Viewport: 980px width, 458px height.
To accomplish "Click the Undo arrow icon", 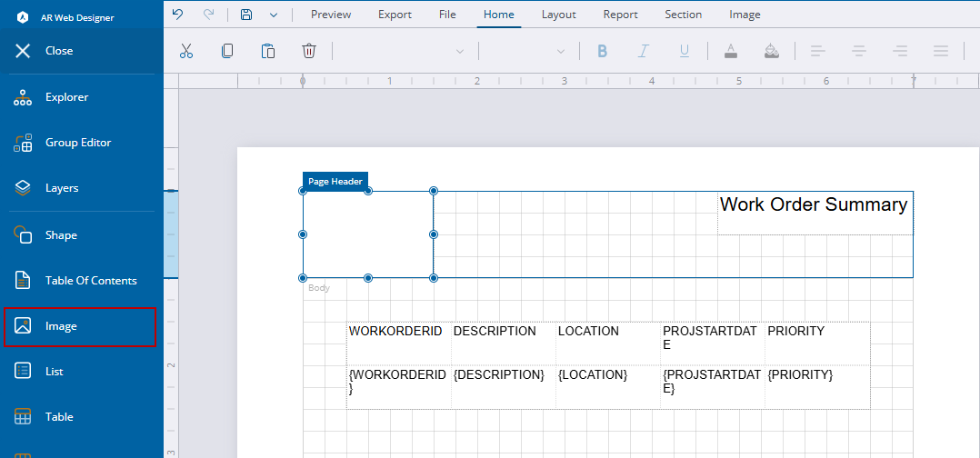I will click(177, 15).
